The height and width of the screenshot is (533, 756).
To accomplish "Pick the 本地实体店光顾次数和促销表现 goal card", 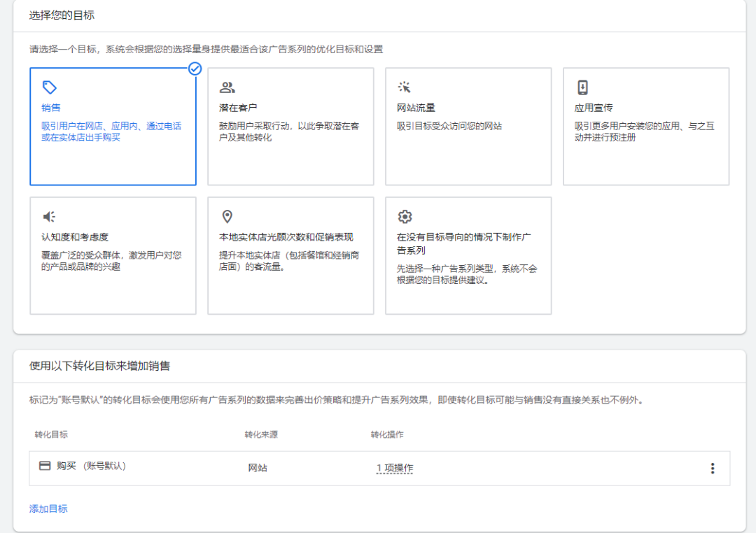I will (290, 255).
